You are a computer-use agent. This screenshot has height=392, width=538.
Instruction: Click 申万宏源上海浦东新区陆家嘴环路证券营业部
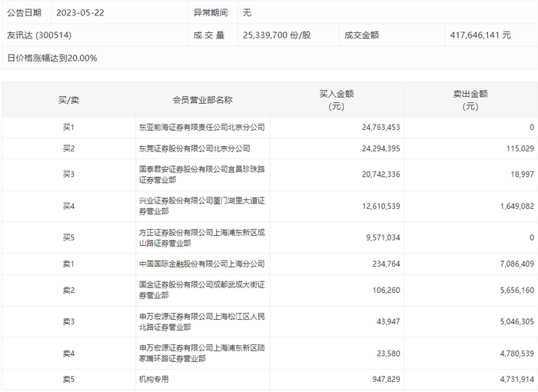click(201, 354)
